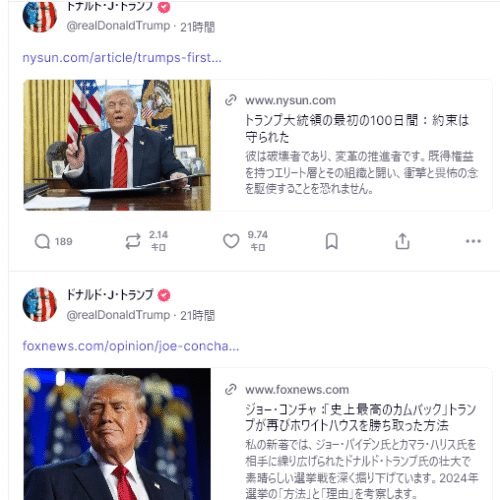
Task: Like the nysun article post
Action: pyautogui.click(x=231, y=241)
